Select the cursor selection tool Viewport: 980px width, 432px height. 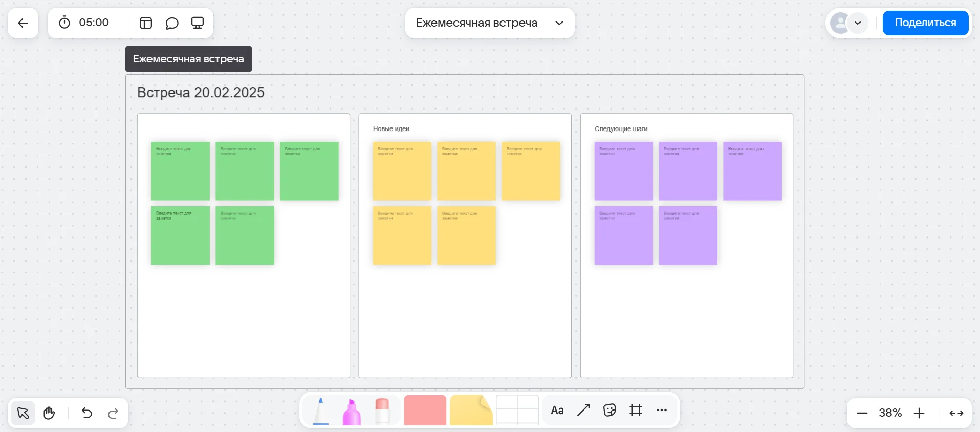point(23,413)
